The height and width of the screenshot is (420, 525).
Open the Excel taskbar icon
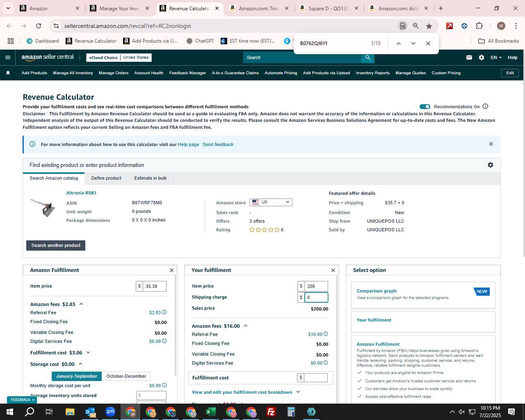tap(210, 412)
